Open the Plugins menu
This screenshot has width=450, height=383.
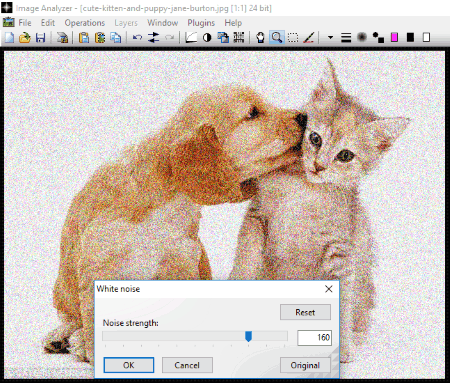(x=201, y=23)
